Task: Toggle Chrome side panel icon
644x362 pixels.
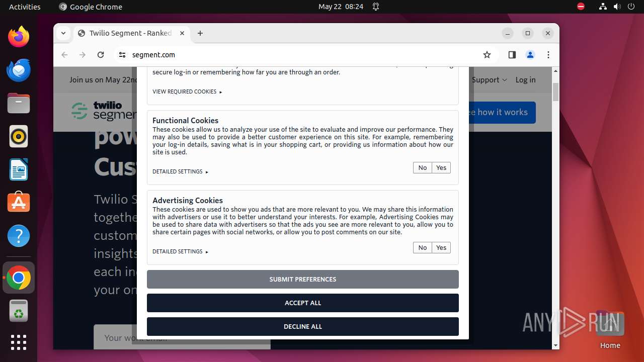Action: tap(512, 55)
